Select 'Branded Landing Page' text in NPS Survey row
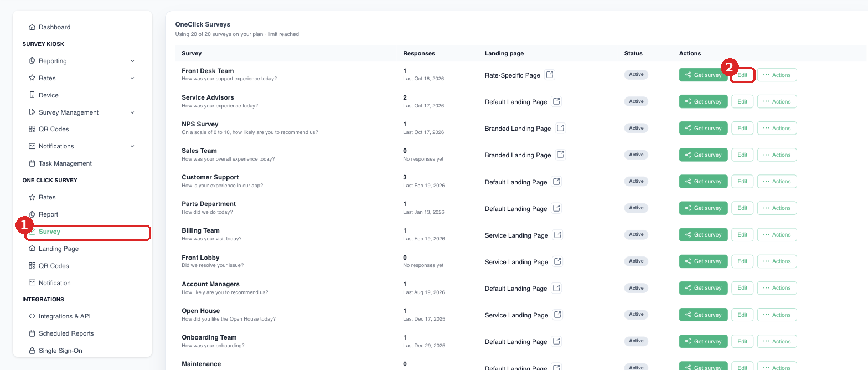The width and height of the screenshot is (868, 370). click(x=518, y=129)
